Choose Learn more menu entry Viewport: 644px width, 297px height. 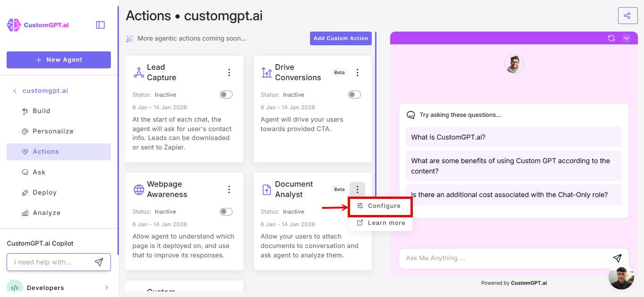381,223
